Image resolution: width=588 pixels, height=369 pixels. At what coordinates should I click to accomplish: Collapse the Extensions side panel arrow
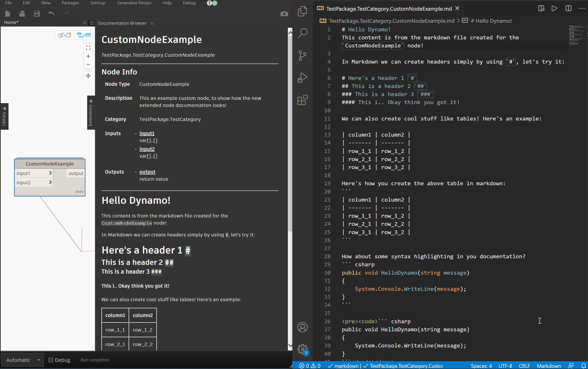pyautogui.click(x=91, y=101)
